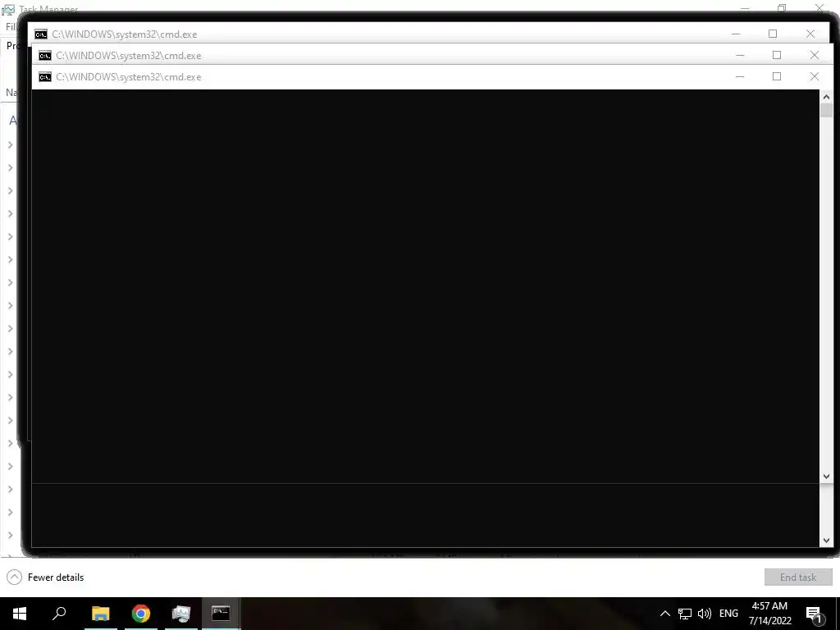Minimize the front cmd window

[740, 76]
